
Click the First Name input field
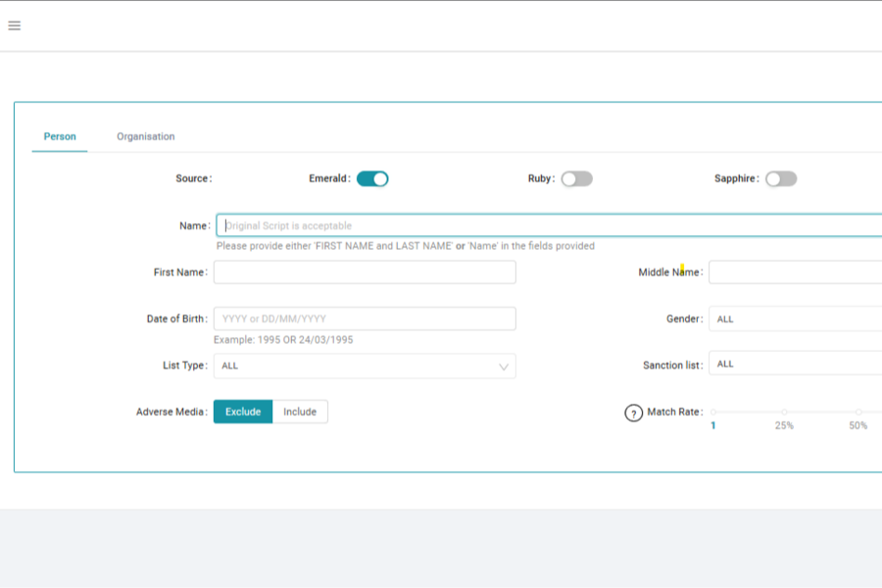click(365, 271)
